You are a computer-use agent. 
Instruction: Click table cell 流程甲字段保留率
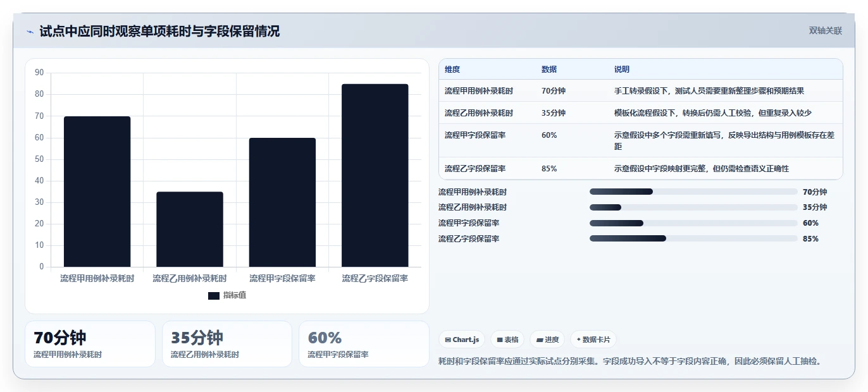tap(475, 135)
